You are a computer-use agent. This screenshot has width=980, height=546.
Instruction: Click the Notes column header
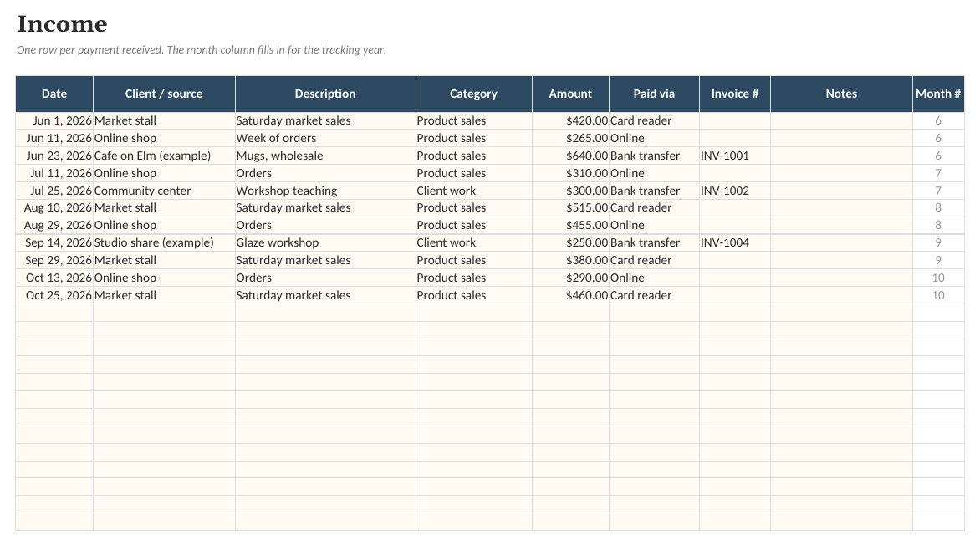[841, 94]
